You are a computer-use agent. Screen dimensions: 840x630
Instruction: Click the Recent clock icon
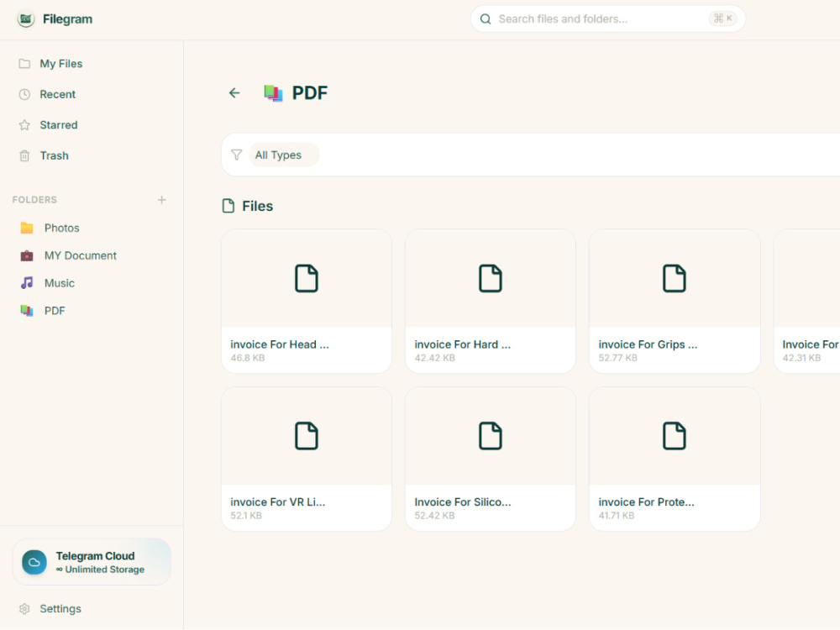tap(24, 94)
